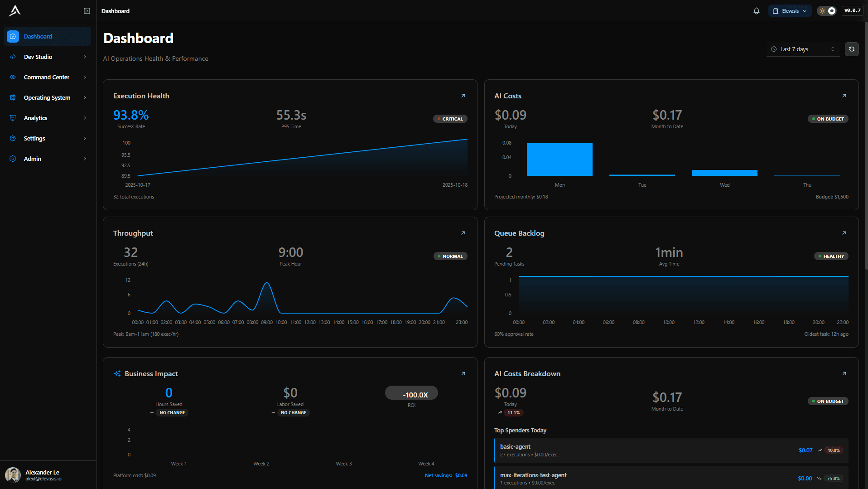Toggle dark mode with the theme switch
This screenshot has height=489, width=868.
tap(827, 10)
